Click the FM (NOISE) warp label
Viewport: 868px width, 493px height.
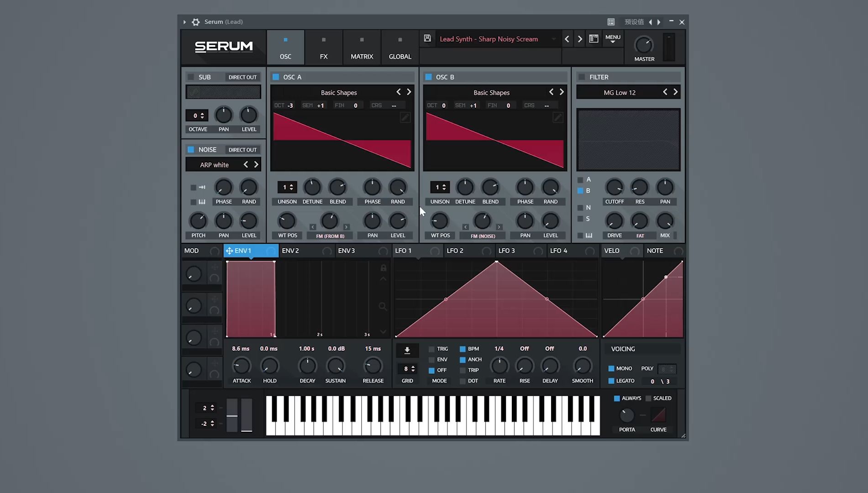[x=483, y=236]
